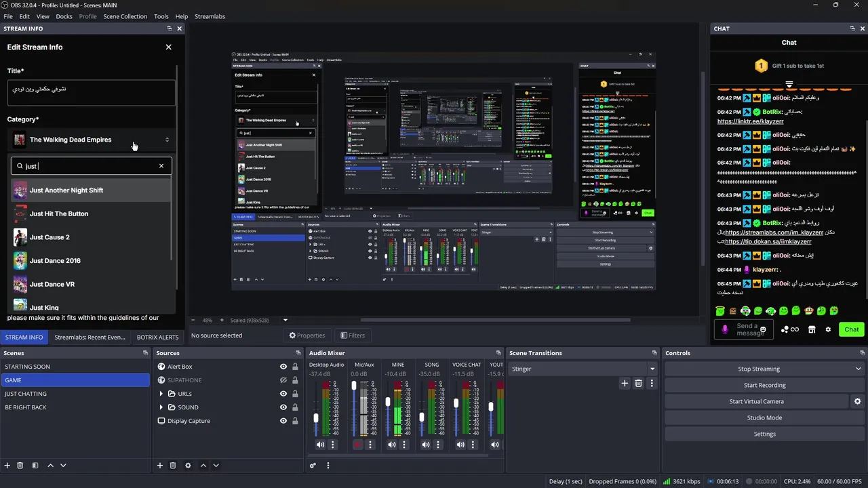Clear the category search with X
Viewport: 868px width, 488px height.
pyautogui.click(x=161, y=166)
